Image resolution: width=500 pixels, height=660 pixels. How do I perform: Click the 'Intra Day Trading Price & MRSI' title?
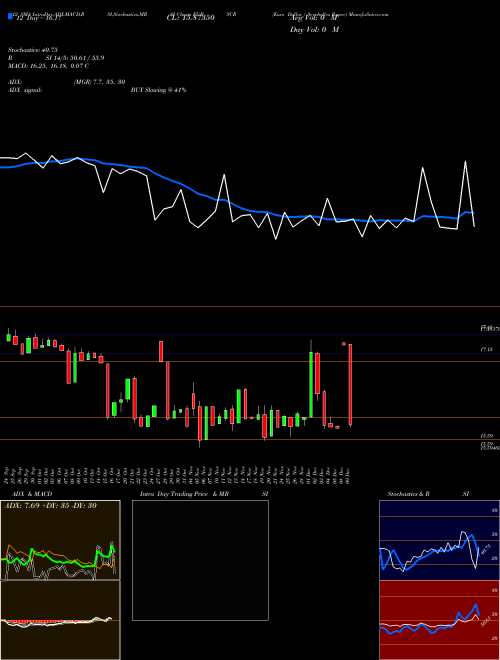coord(204,494)
